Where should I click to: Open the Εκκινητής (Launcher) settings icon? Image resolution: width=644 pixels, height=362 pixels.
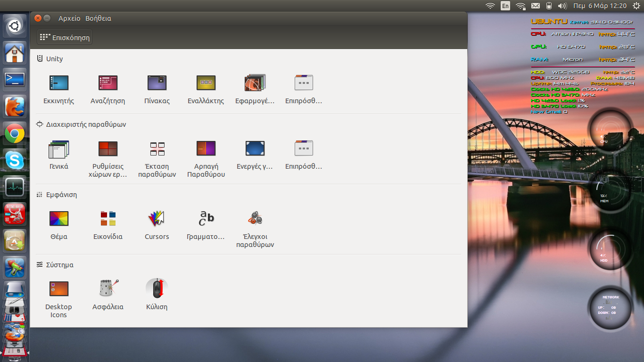pyautogui.click(x=59, y=83)
